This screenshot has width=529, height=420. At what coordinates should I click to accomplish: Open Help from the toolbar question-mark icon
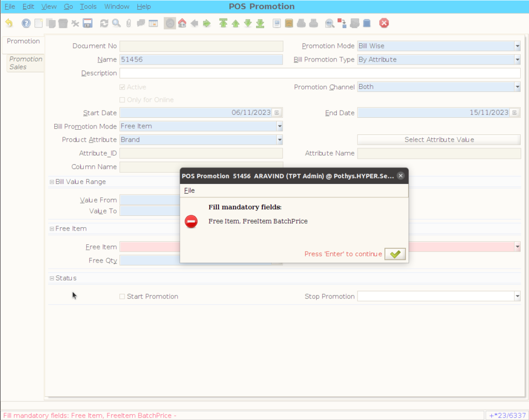click(26, 23)
